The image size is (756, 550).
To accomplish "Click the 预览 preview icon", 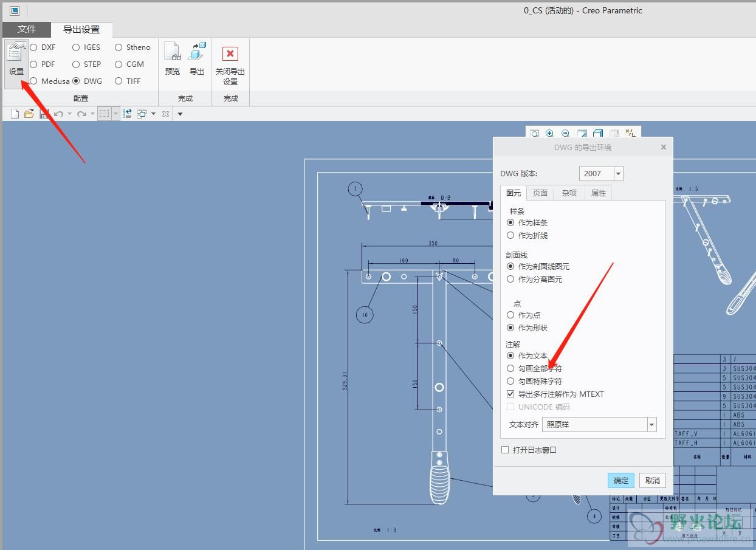I will (x=173, y=59).
